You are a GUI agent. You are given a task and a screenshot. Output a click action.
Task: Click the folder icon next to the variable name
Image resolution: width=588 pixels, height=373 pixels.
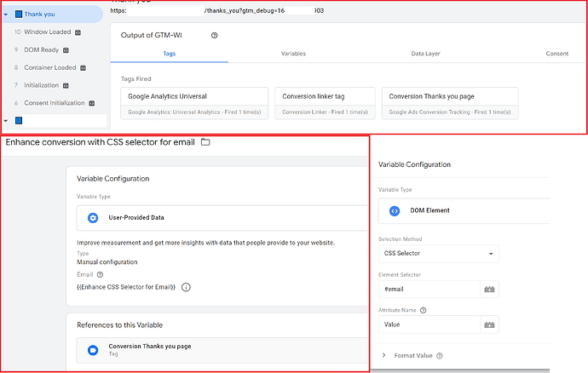pos(205,142)
